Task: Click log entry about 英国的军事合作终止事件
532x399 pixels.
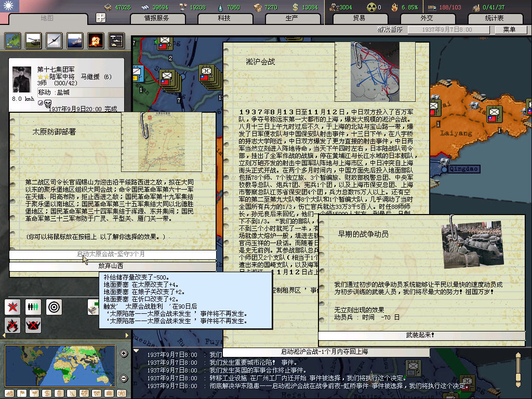Action: click(258, 370)
